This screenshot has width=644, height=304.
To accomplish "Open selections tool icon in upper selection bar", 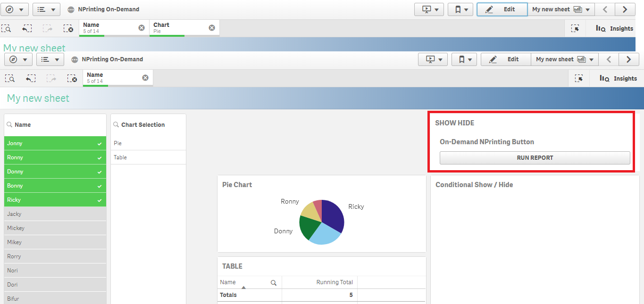I will [575, 28].
